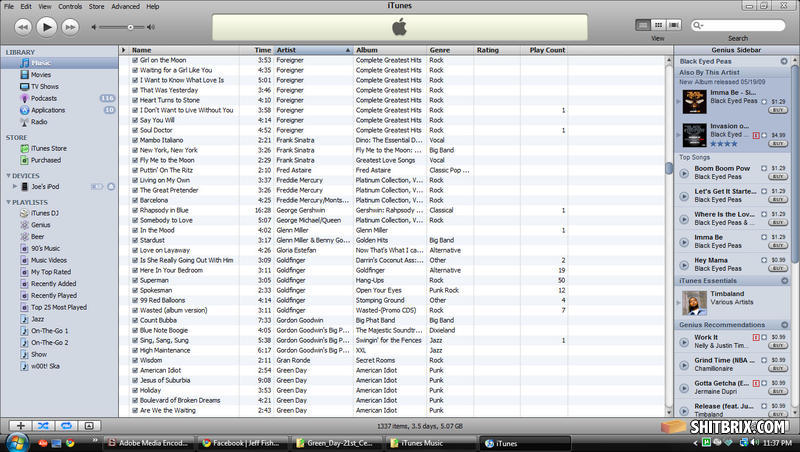
Task: Uncheck American Idiot song checkbox
Action: pyautogui.click(x=135, y=370)
